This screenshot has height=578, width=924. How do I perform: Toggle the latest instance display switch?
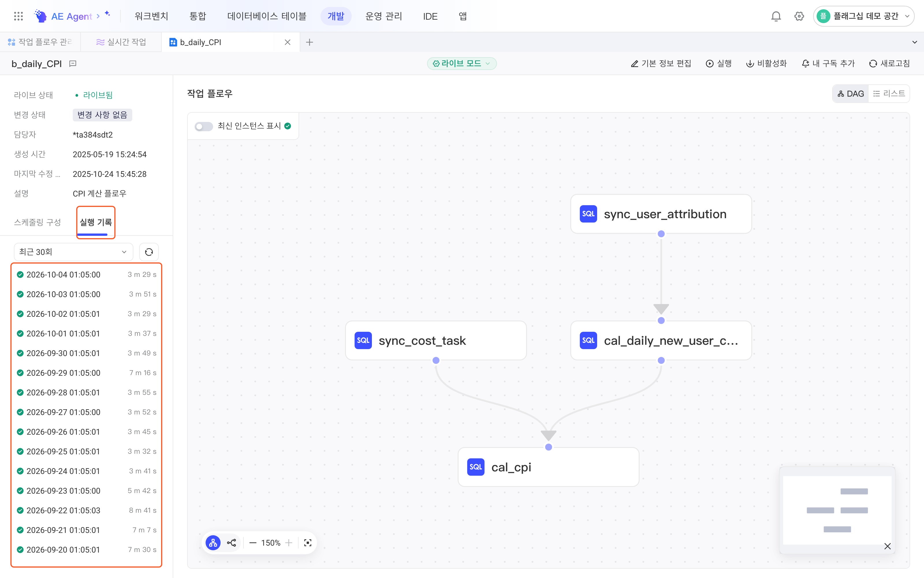204,126
